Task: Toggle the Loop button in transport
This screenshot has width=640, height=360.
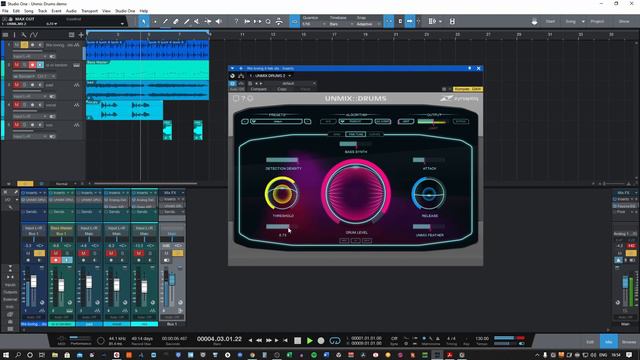Action: tap(335, 340)
